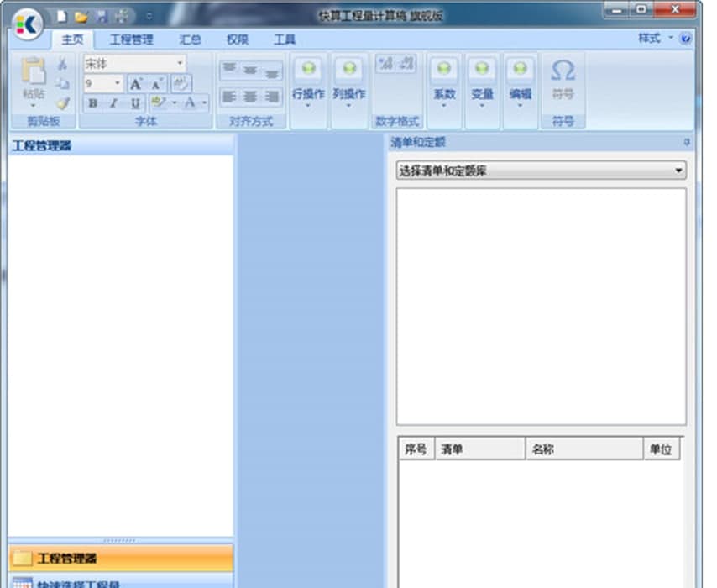Open the 选择清单和定额库 combo box

click(541, 171)
